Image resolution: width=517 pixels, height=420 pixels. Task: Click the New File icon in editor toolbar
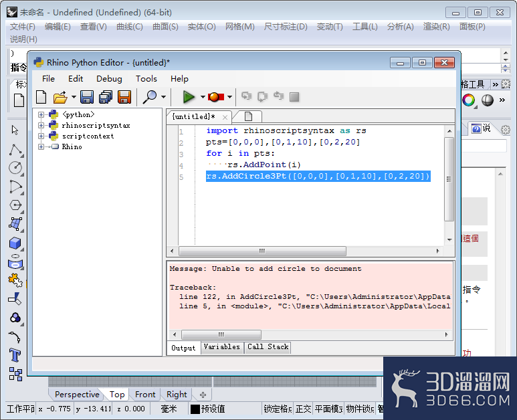click(x=41, y=97)
